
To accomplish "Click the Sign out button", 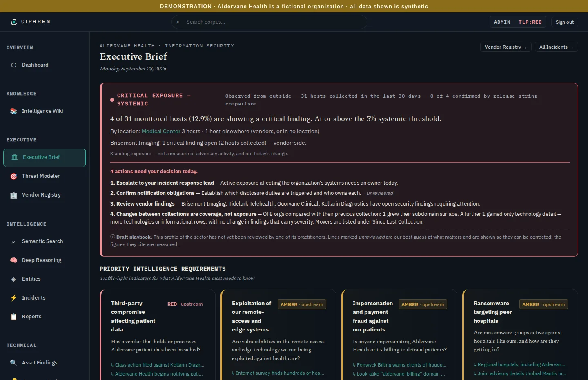I will click(x=565, y=22).
